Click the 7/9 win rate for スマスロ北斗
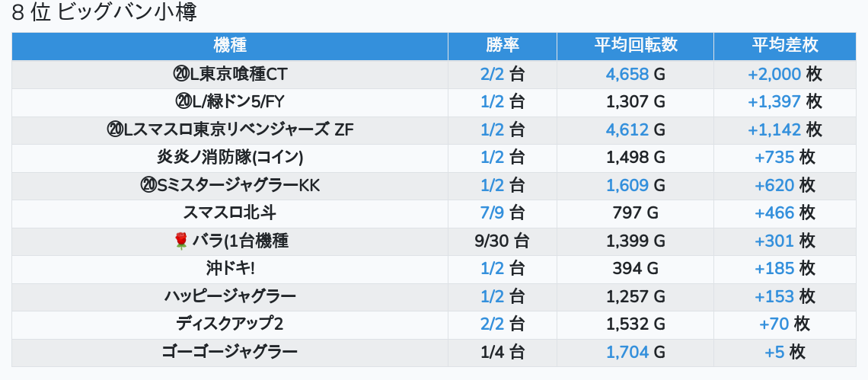The width and height of the screenshot is (868, 380). click(x=492, y=213)
